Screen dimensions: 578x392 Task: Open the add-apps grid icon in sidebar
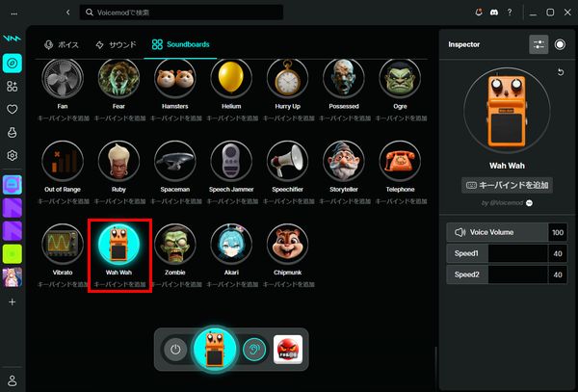pyautogui.click(x=13, y=87)
